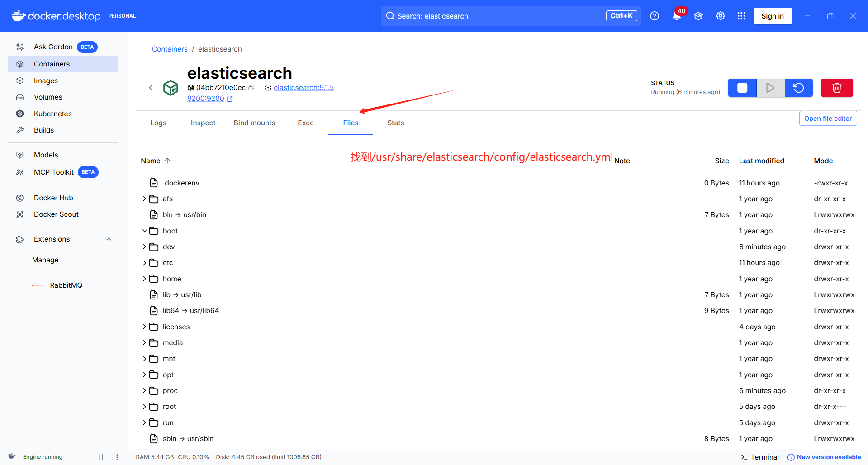The width and height of the screenshot is (868, 465).
Task: Go to Kubernetes settings sidebar entry
Action: click(x=53, y=114)
